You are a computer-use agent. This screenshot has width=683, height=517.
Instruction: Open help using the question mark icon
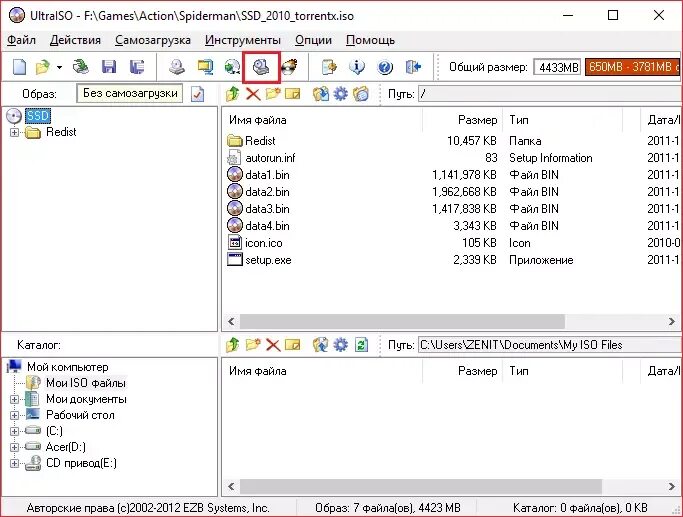click(385, 67)
